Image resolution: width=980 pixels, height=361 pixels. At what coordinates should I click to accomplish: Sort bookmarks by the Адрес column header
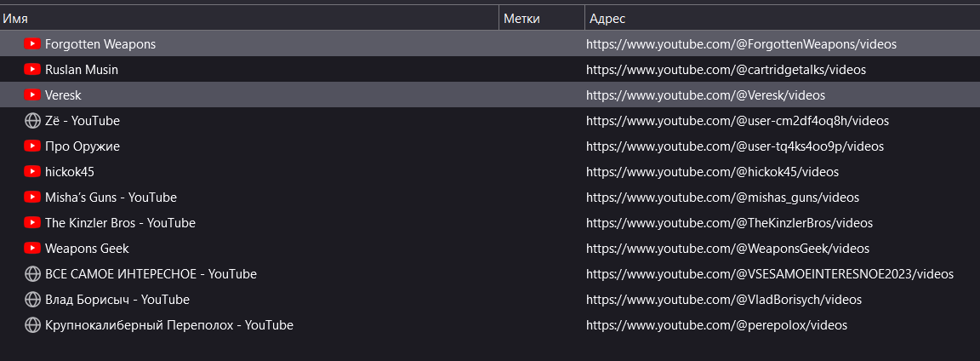[x=783, y=18]
